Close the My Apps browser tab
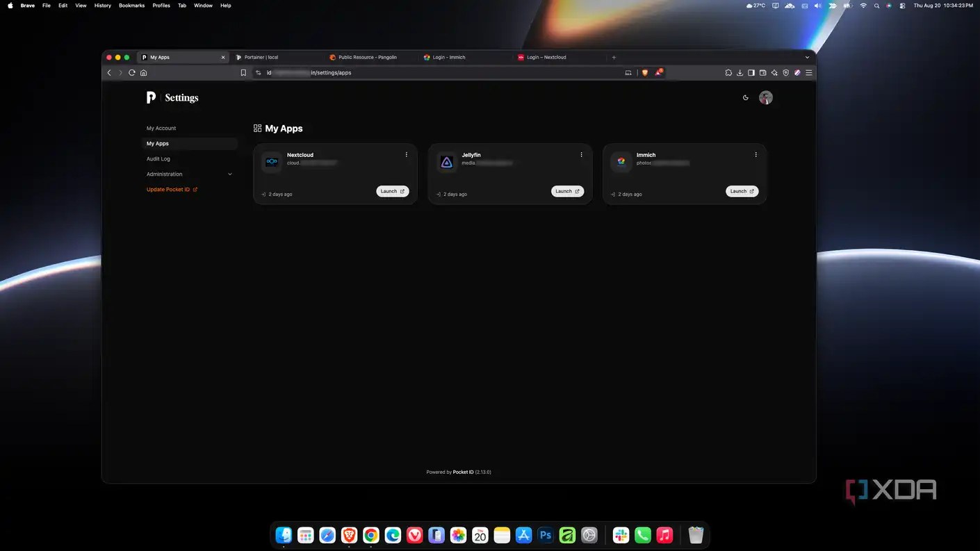This screenshot has height=551, width=980. tap(223, 57)
